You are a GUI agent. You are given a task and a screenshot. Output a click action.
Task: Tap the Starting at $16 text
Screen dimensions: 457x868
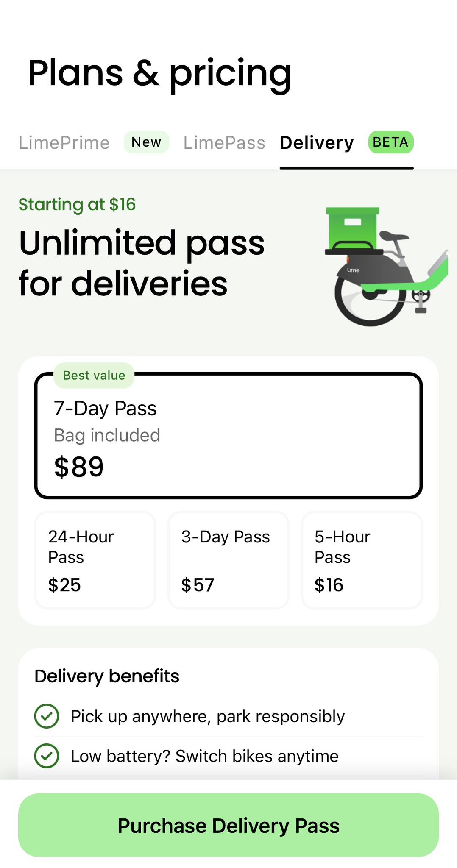click(x=77, y=204)
